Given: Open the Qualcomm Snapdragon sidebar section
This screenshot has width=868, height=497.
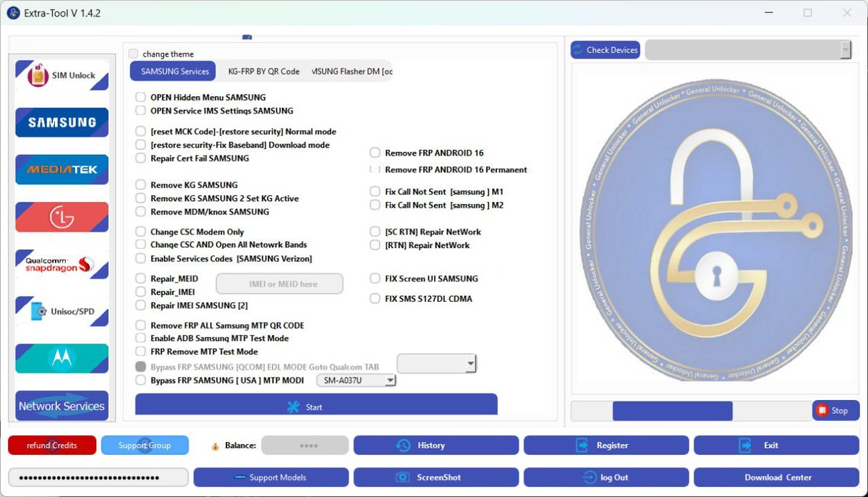Looking at the screenshot, I should 62,264.
